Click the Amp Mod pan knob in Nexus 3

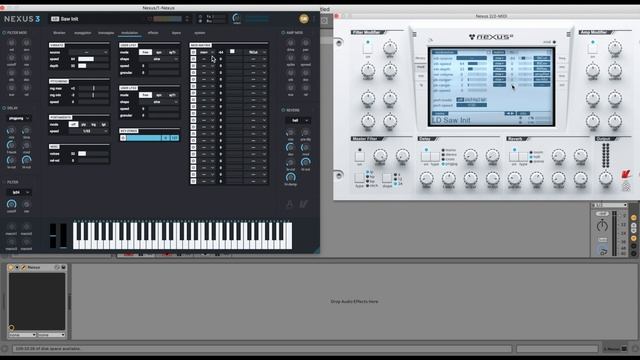pyautogui.click(x=305, y=43)
